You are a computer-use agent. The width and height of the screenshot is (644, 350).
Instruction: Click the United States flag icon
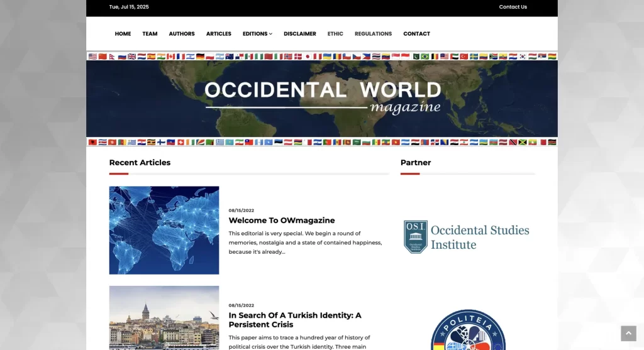point(93,57)
